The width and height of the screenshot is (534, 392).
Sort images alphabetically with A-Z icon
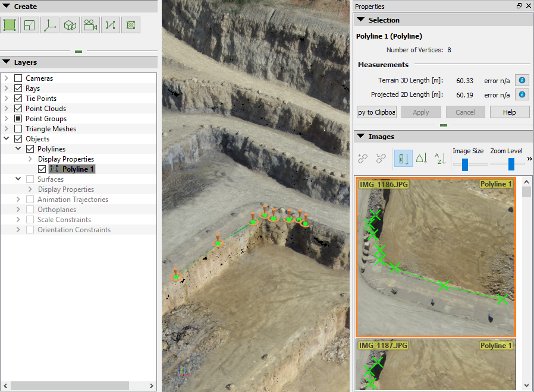coord(439,159)
